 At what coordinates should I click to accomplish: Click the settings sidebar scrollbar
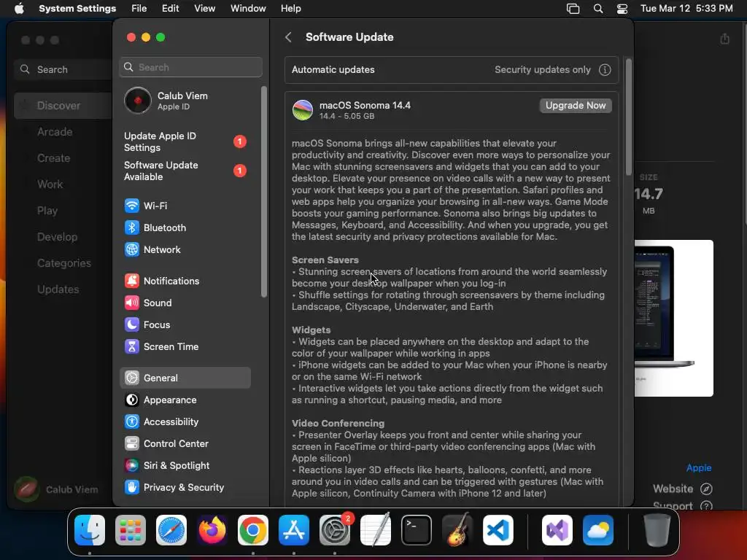pyautogui.click(x=264, y=192)
